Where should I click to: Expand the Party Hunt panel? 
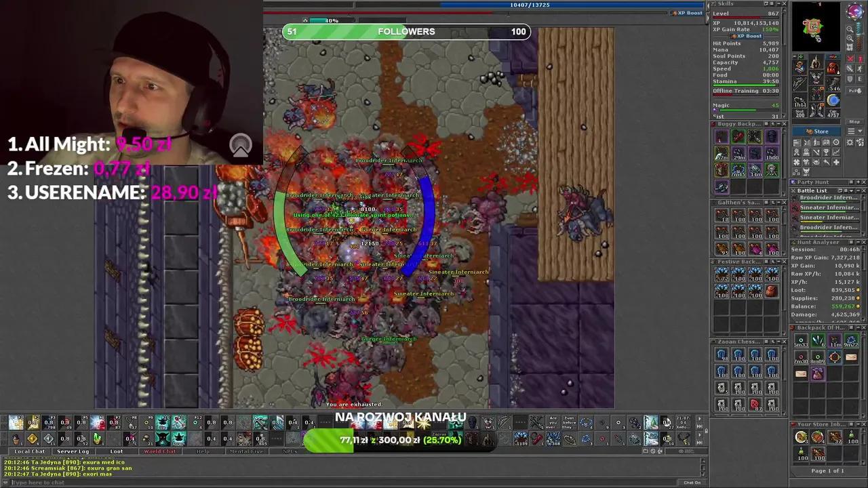(x=859, y=182)
